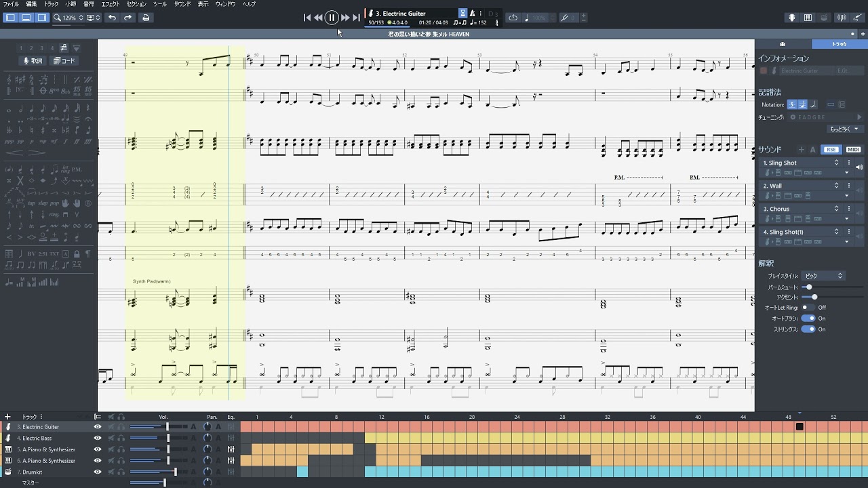Screen dimensions: 868x488
Task: Toggle the right inspector panel
Action: click(x=41, y=18)
